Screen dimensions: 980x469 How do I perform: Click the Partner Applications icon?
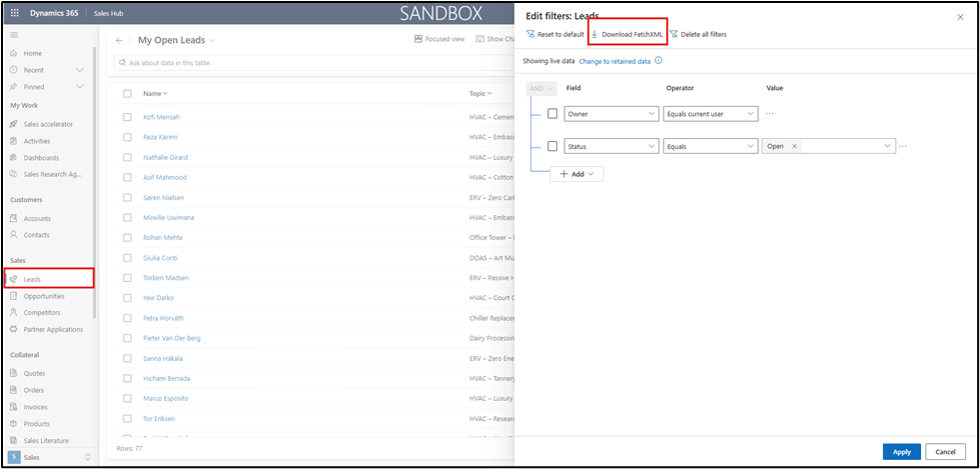(x=14, y=329)
